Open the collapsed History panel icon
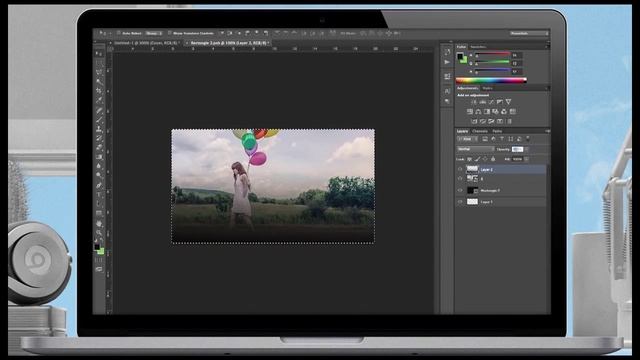Viewport: 640px width, 360px height. click(447, 52)
